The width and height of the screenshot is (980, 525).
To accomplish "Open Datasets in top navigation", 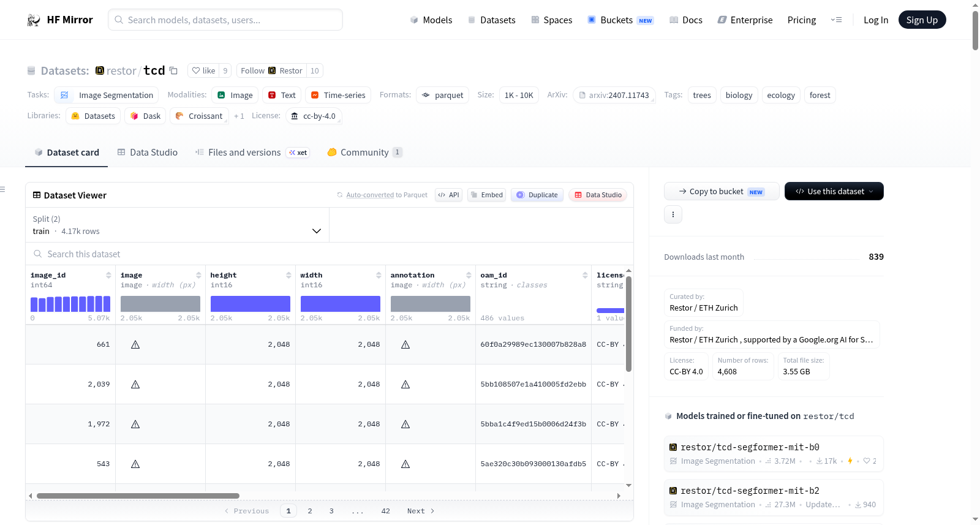I will coord(491,20).
